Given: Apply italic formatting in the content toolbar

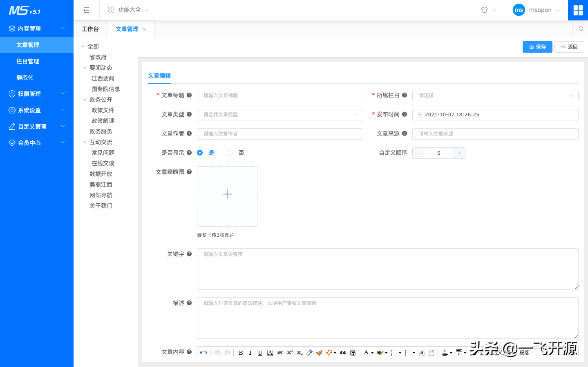Looking at the screenshot, I should pos(250,352).
